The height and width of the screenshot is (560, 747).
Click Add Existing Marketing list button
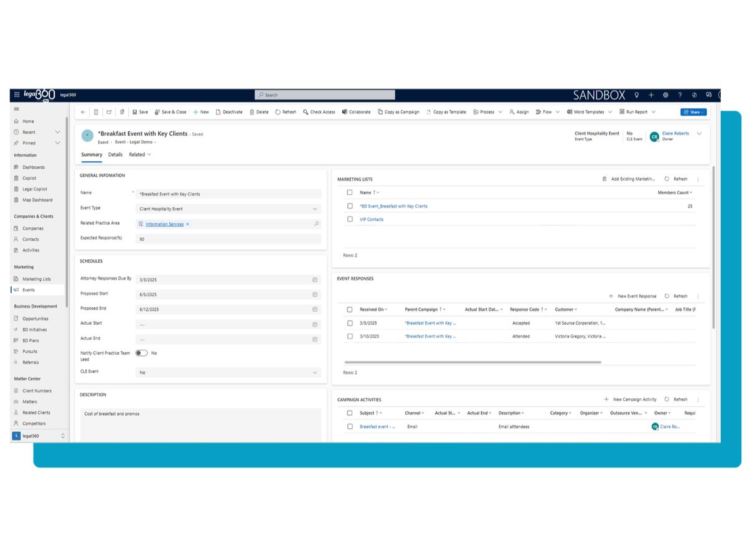click(629, 179)
